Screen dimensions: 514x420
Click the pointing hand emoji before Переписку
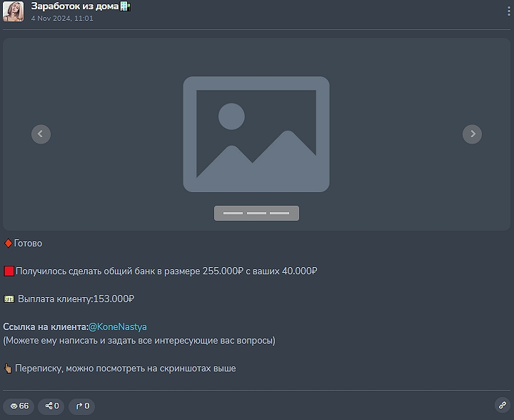click(9, 369)
